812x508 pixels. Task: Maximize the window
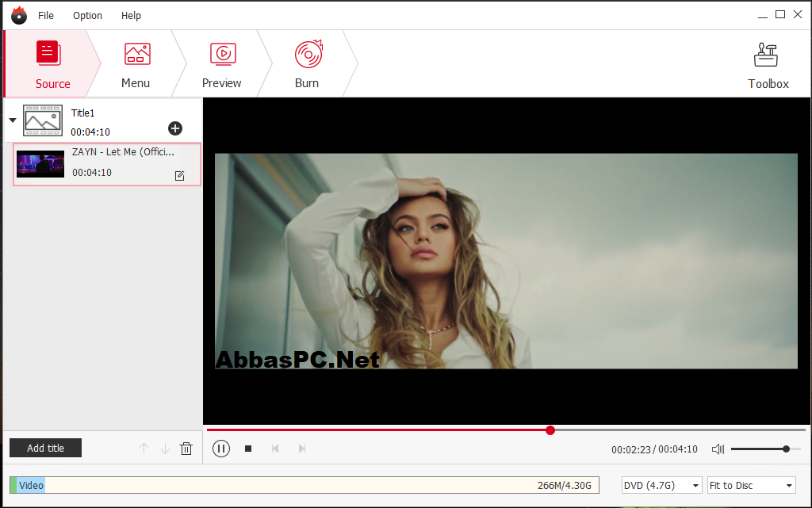click(x=780, y=14)
